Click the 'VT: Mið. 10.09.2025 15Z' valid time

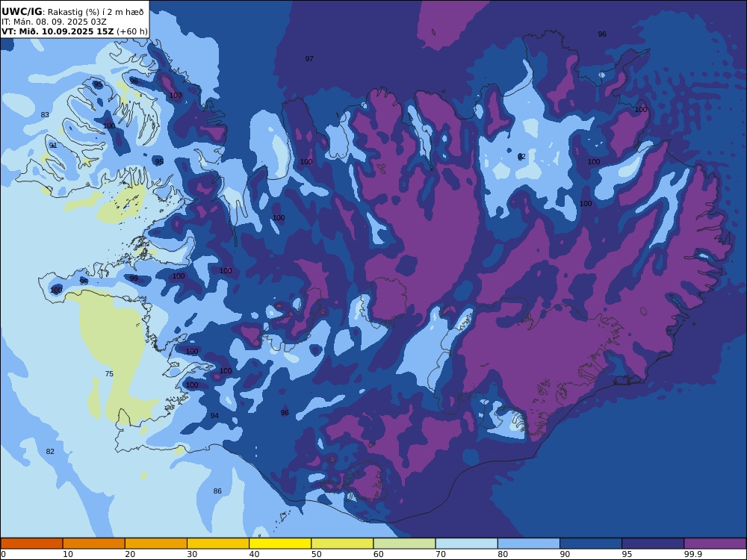pos(58,32)
